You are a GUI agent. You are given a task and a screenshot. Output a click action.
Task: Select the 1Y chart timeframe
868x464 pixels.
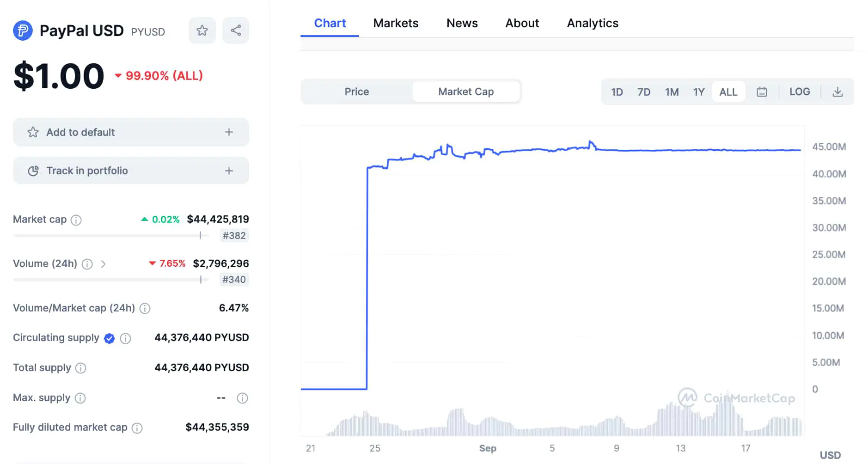pyautogui.click(x=699, y=92)
